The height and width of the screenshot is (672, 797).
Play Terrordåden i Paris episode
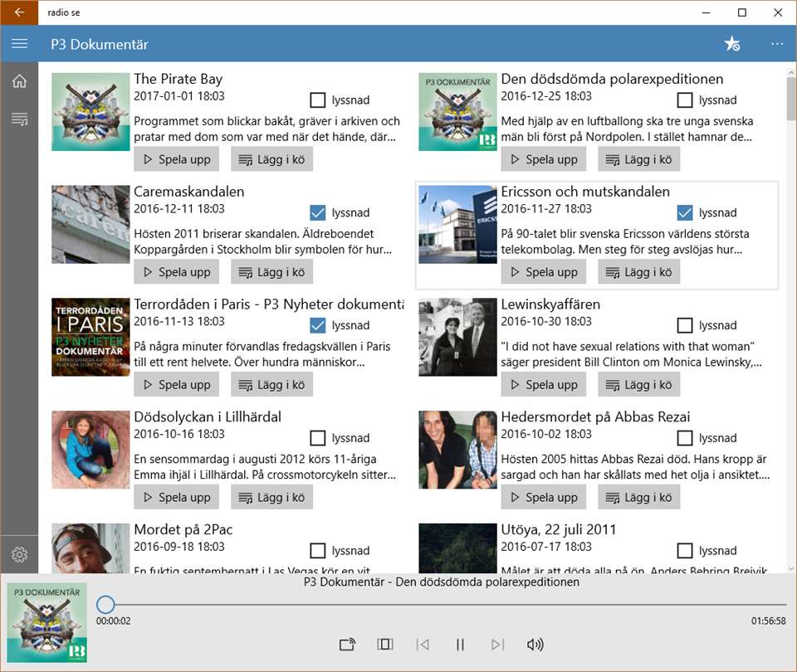[x=176, y=385]
